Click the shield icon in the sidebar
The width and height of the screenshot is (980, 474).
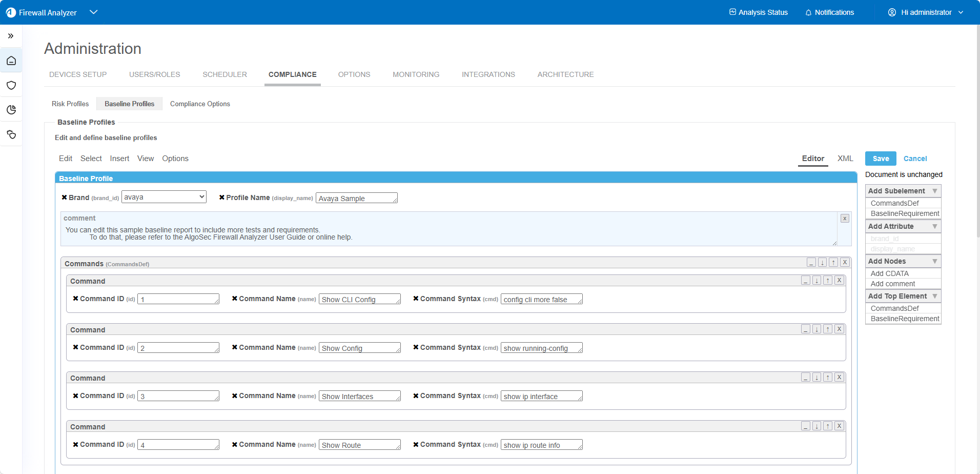click(11, 85)
